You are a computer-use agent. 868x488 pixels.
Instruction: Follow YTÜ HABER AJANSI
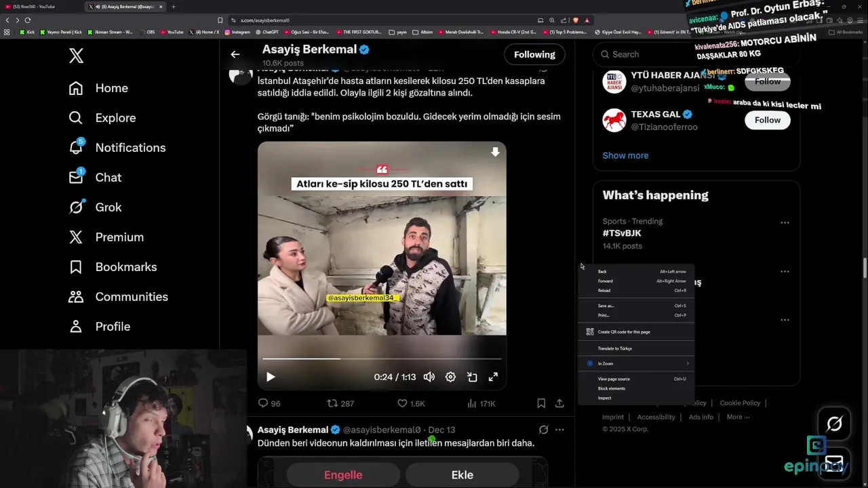click(768, 81)
